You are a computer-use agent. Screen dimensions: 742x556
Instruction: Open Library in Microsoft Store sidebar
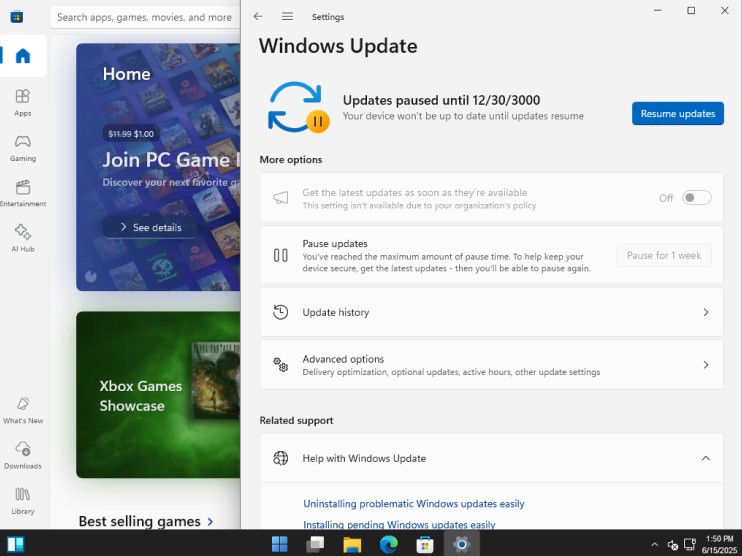click(23, 501)
